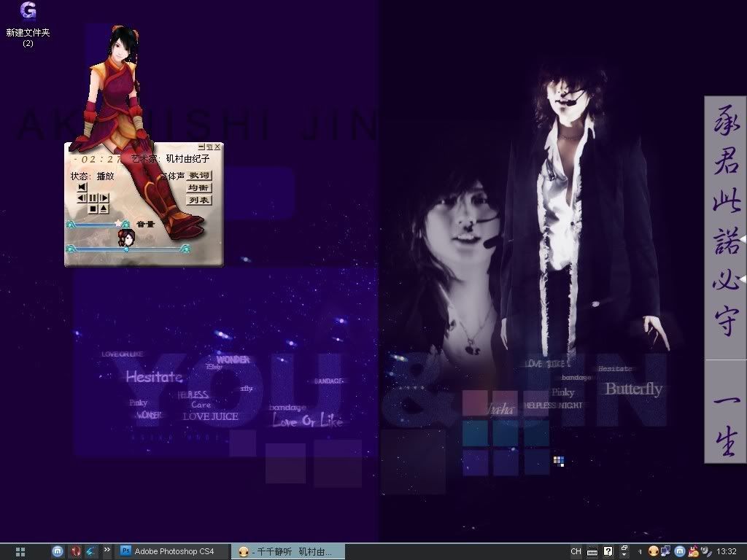Open the Start menu button

(x=20, y=551)
